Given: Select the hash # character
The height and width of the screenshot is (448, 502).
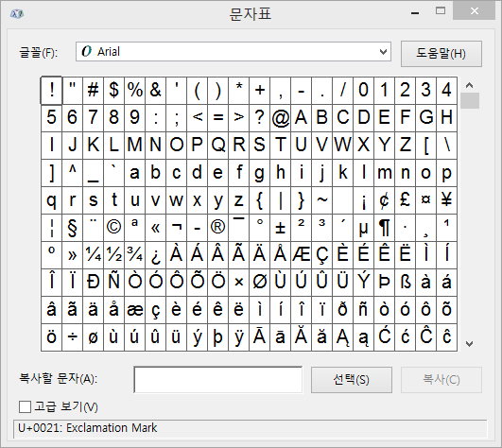Looking at the screenshot, I should tap(94, 91).
